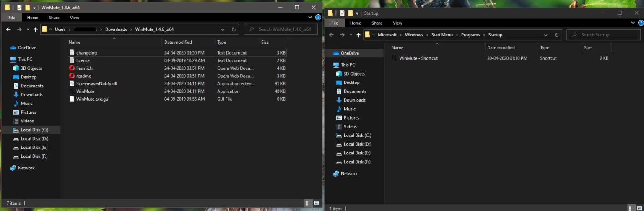Screen dimensions: 644x211
Task: Select the readme Opera document
Action: point(177,76)
